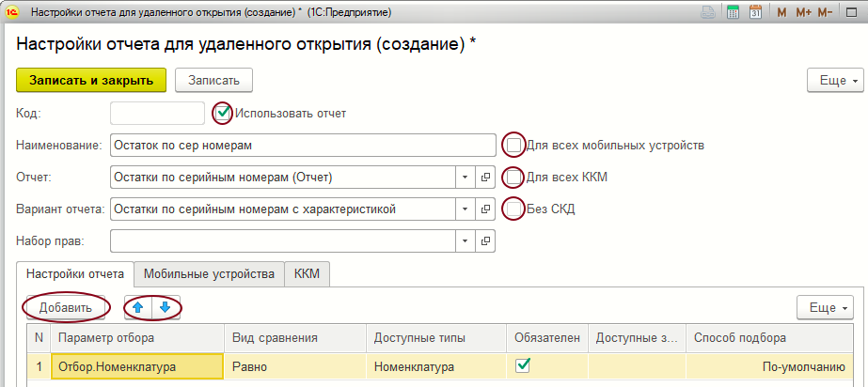Open the top Еще menu
This screenshot has width=868, height=387.
tap(835, 80)
